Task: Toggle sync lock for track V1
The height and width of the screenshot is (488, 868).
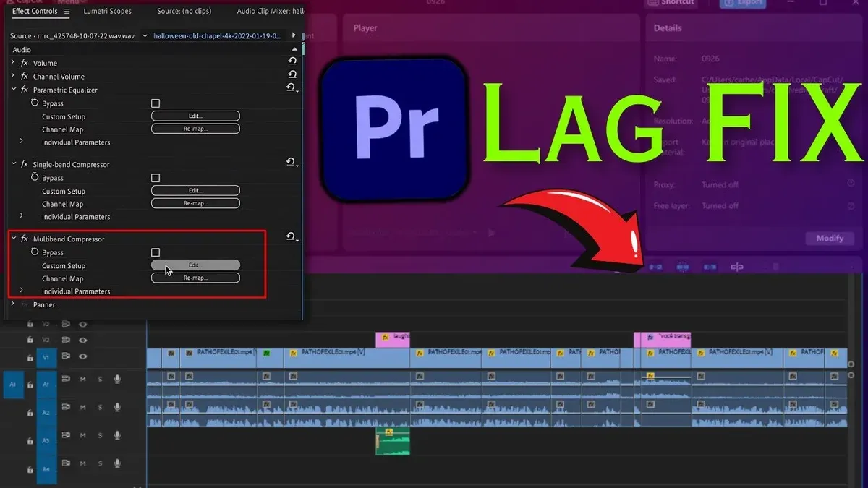Action: click(x=66, y=356)
